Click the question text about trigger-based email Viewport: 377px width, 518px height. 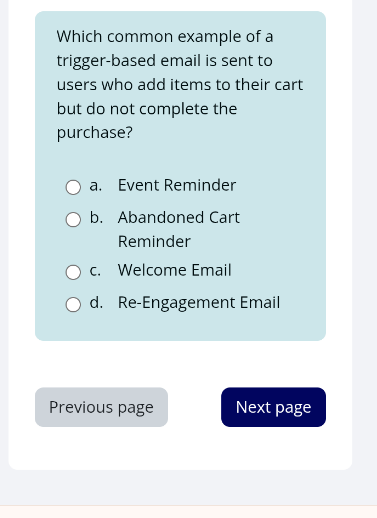(180, 85)
